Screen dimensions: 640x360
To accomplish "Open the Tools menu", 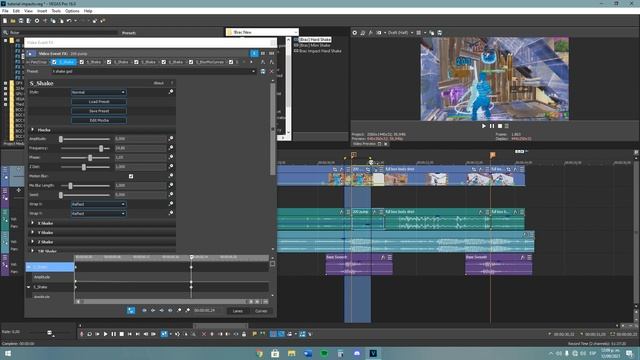I will tap(56, 11).
